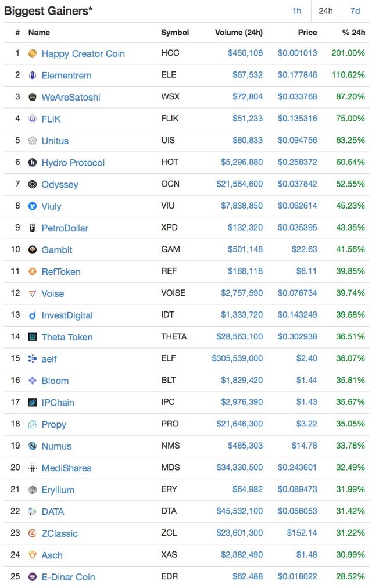
Task: Click the Happy Creator Coin logo icon
Action: click(33, 53)
